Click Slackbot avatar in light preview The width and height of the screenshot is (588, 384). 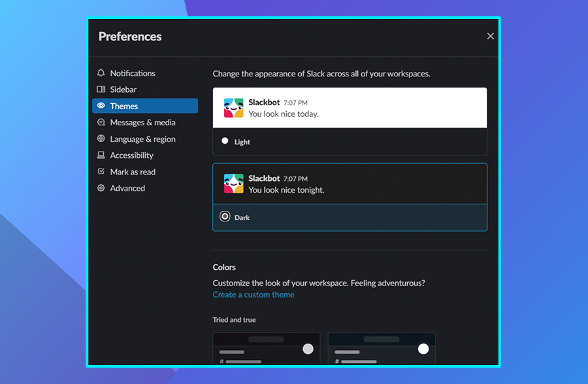[233, 108]
